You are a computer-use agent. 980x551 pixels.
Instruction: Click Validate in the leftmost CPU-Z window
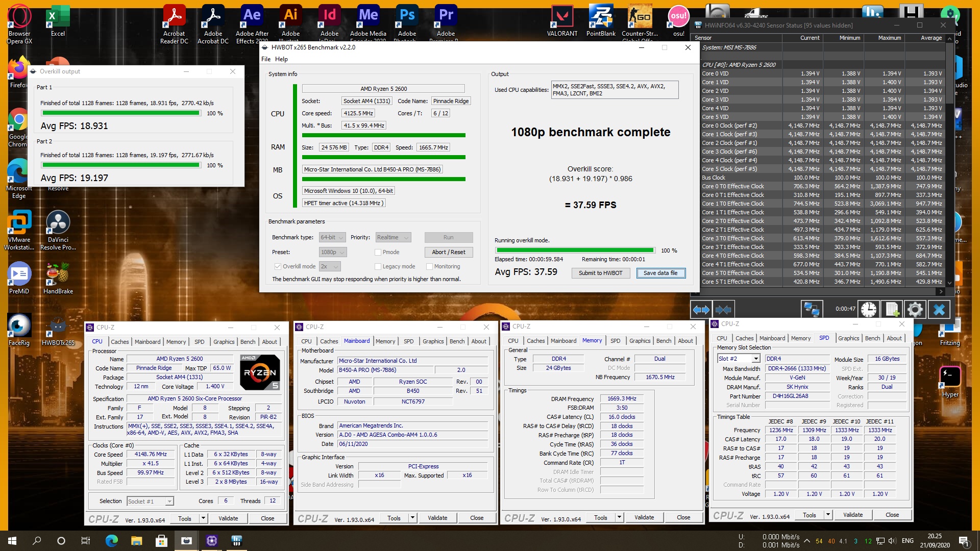click(228, 518)
